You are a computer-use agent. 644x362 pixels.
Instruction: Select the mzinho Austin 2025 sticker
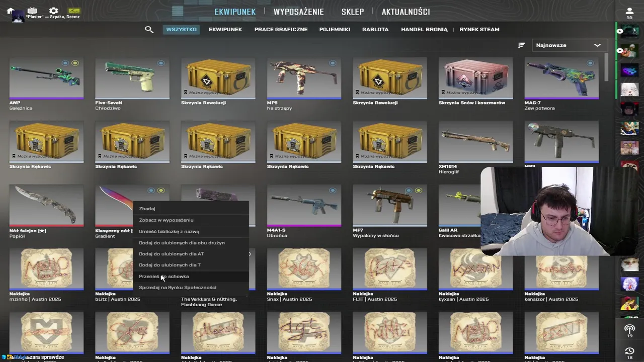[x=46, y=275]
